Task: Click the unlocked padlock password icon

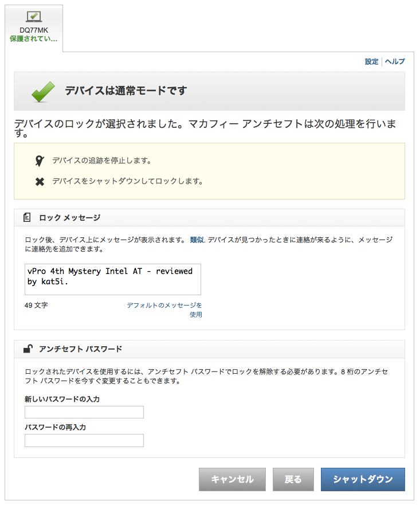Action: (x=27, y=349)
